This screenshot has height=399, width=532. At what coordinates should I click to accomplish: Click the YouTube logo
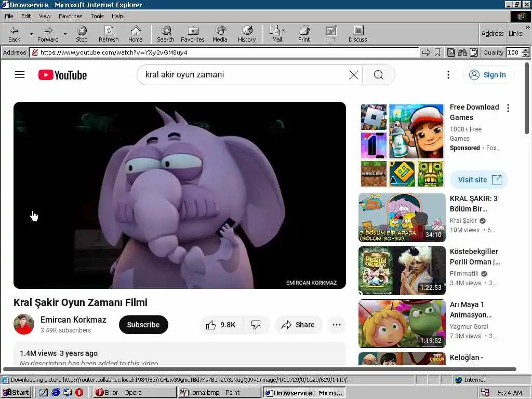point(62,75)
